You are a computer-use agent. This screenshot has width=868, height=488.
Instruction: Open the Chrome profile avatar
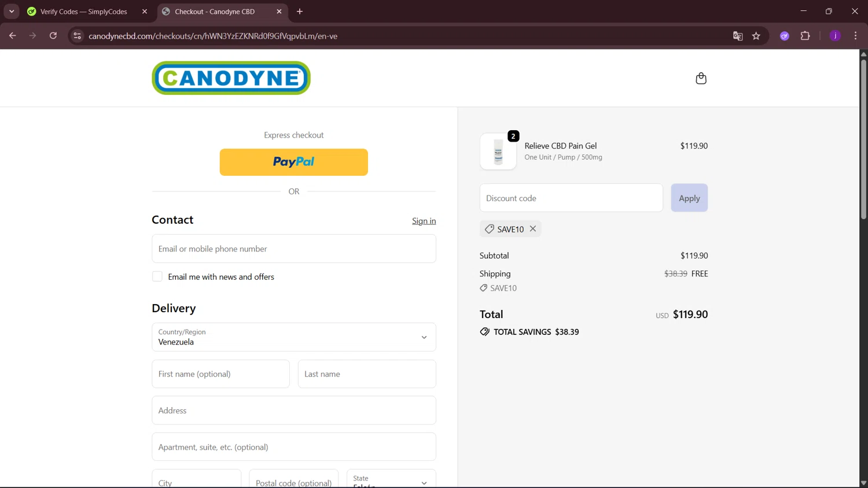click(835, 36)
